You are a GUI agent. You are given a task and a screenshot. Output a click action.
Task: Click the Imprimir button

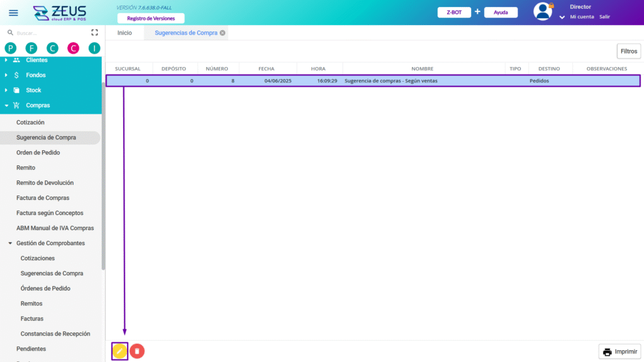(619, 352)
